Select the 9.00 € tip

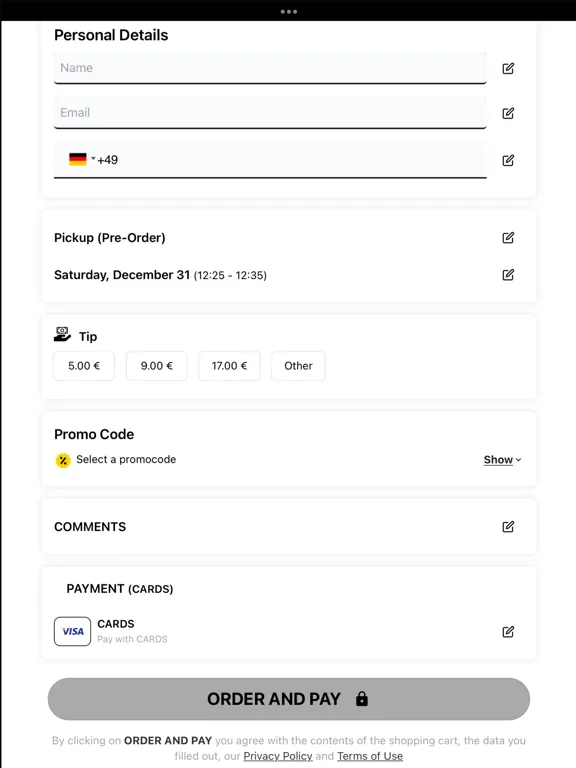coord(157,366)
